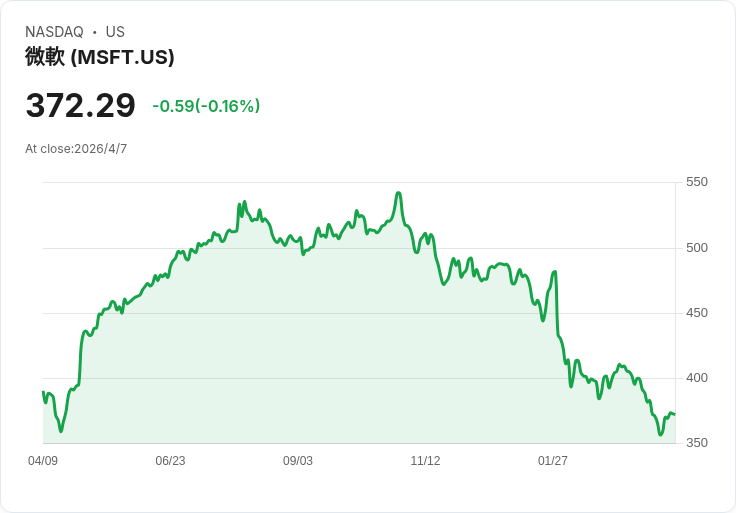Click the 450 price axis label
The height and width of the screenshot is (513, 736).
pos(697,313)
